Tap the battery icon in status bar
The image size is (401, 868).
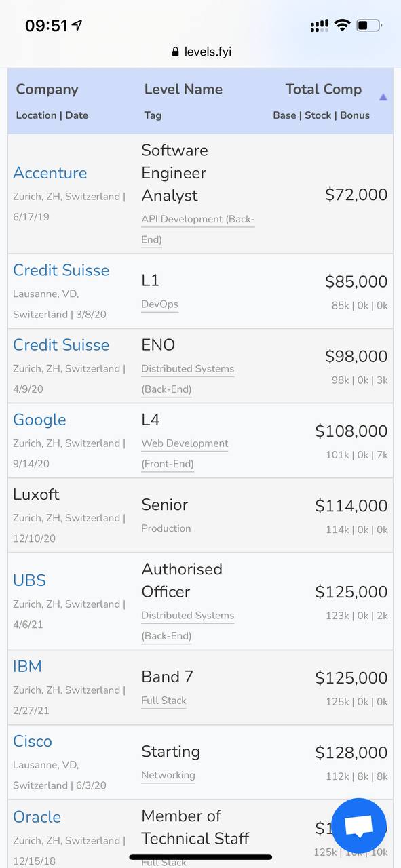(x=369, y=26)
